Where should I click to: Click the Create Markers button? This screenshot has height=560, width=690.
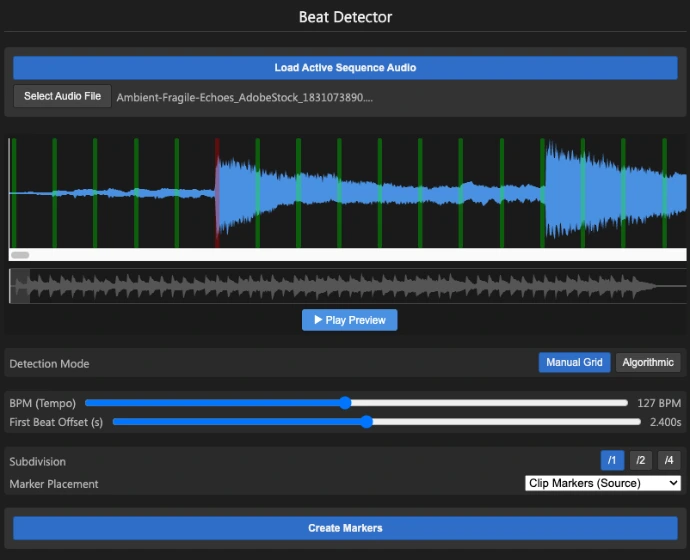coord(345,528)
